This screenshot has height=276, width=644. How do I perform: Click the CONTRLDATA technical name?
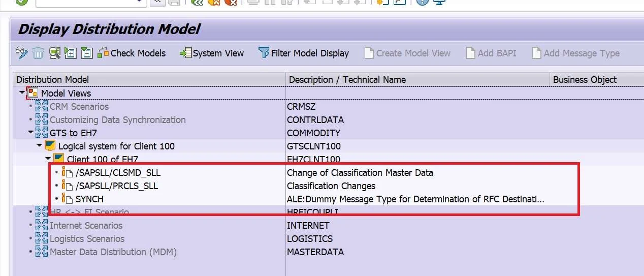pyautogui.click(x=315, y=119)
